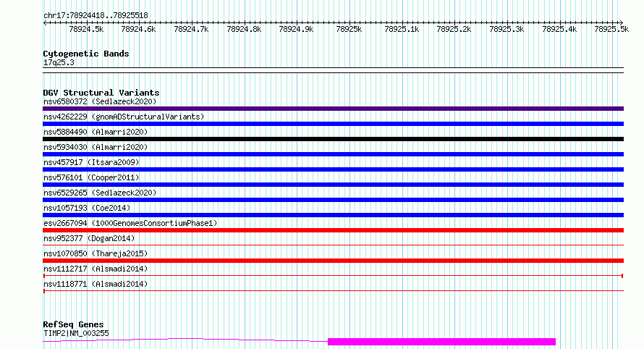Click the blue nsv4262229 variant bar
Image resolution: width=644 pixels, height=349 pixels.
[333, 124]
